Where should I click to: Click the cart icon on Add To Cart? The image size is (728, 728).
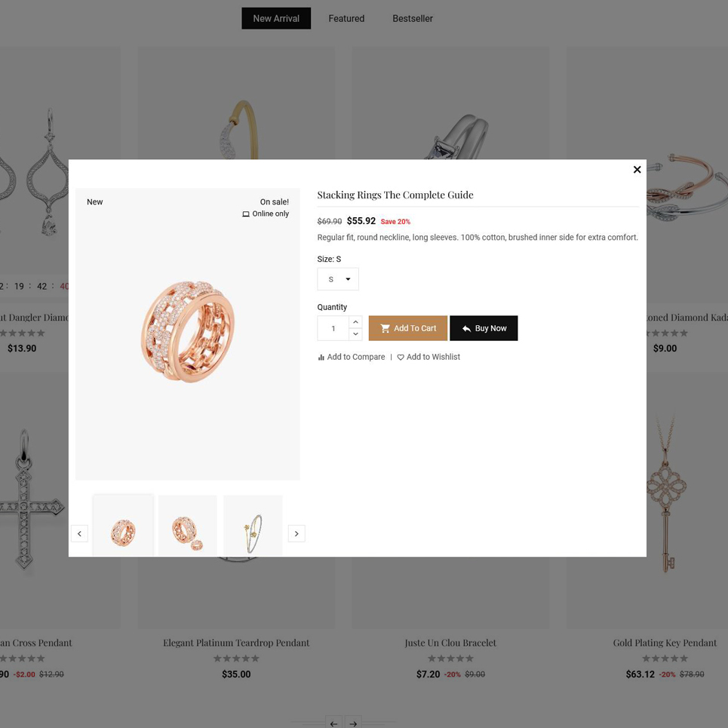pos(385,328)
